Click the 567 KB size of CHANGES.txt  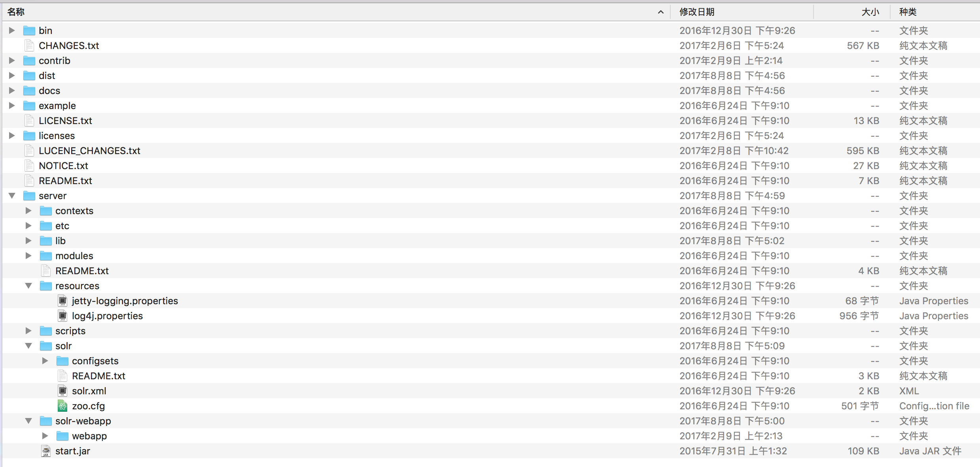863,45
